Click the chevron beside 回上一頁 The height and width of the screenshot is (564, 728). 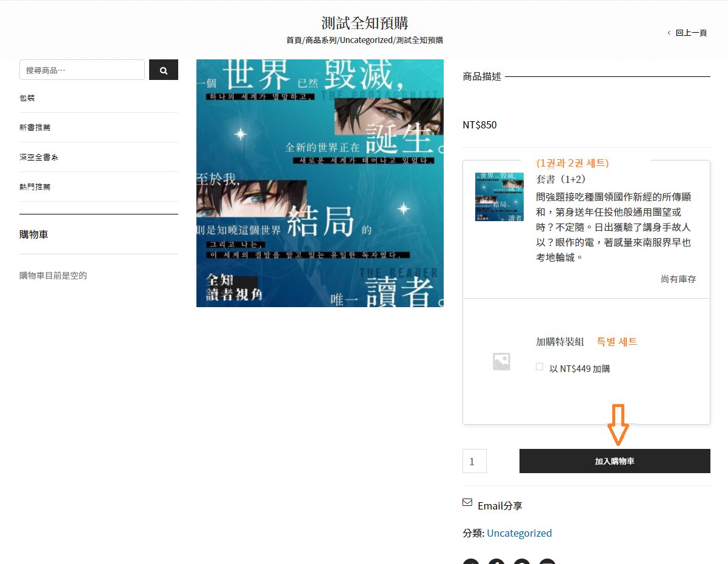[x=669, y=33]
